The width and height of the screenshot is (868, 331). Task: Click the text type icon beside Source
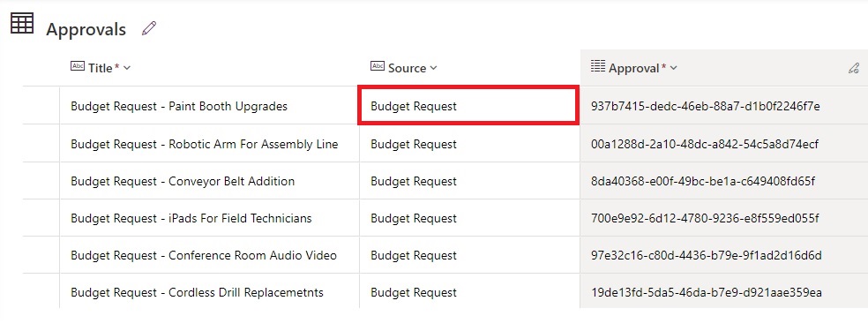coord(378,66)
